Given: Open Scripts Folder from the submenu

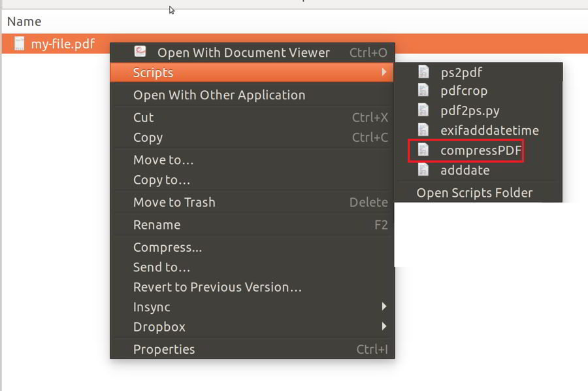Looking at the screenshot, I should pos(474,192).
